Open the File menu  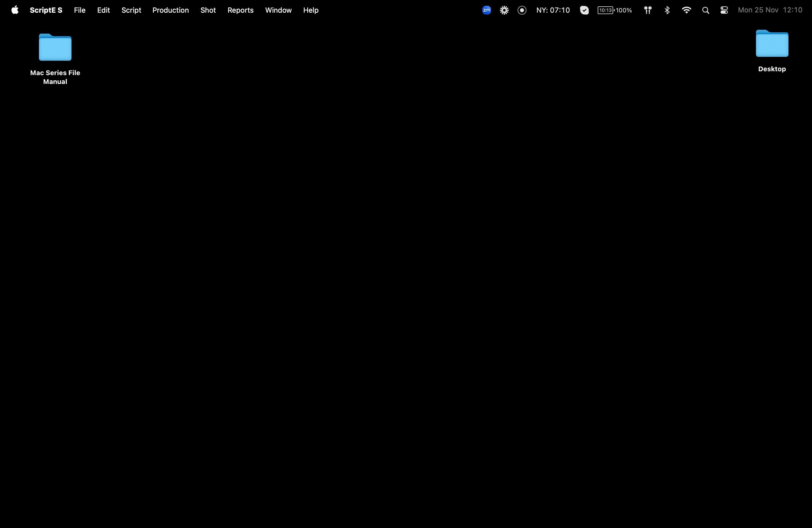[80, 10]
